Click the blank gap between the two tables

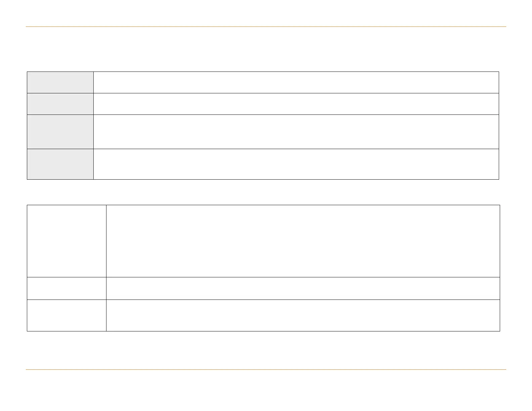click(266, 192)
